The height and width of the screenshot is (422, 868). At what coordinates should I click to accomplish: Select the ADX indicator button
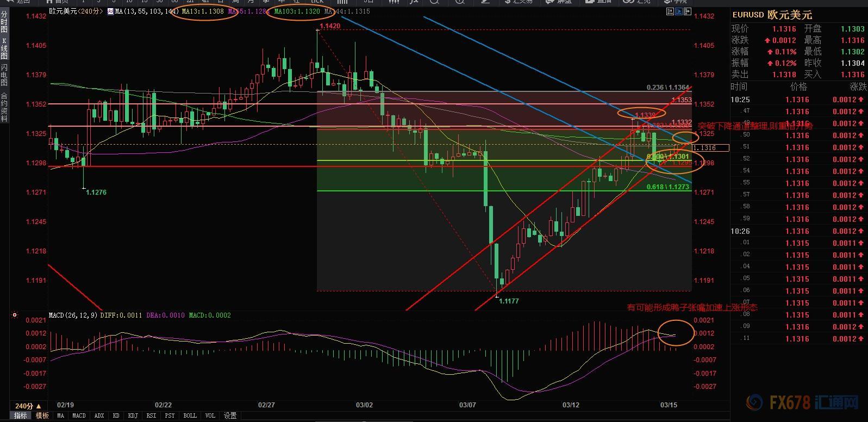point(99,415)
